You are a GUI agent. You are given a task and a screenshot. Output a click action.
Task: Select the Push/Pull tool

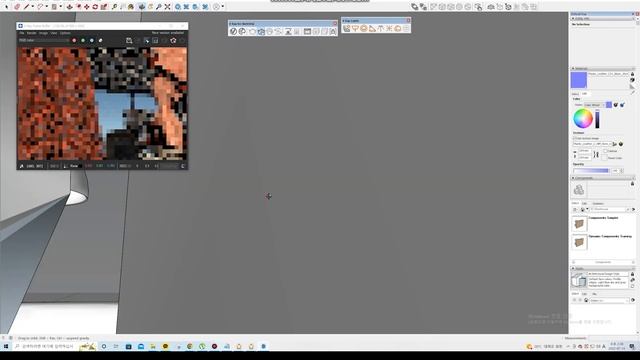tap(69, 7)
